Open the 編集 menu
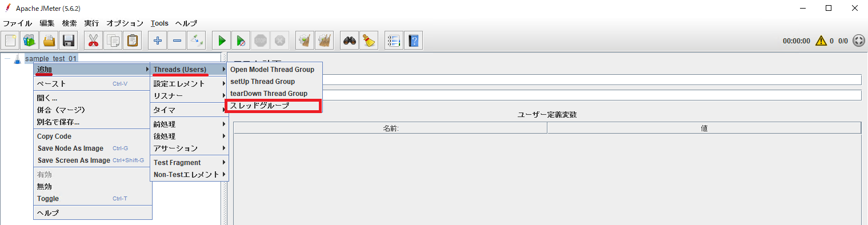 (x=47, y=23)
